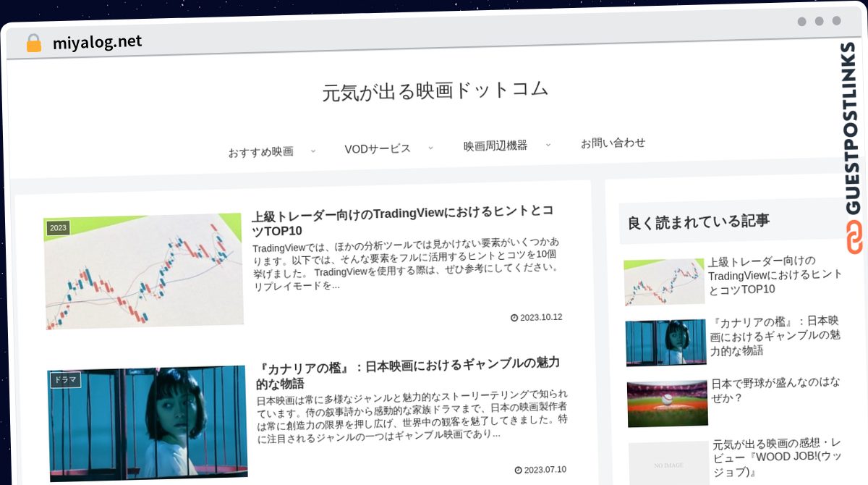This screenshot has height=485, width=868.
Task: Expand the chevron beside 映画周辺機器
Action: (548, 144)
